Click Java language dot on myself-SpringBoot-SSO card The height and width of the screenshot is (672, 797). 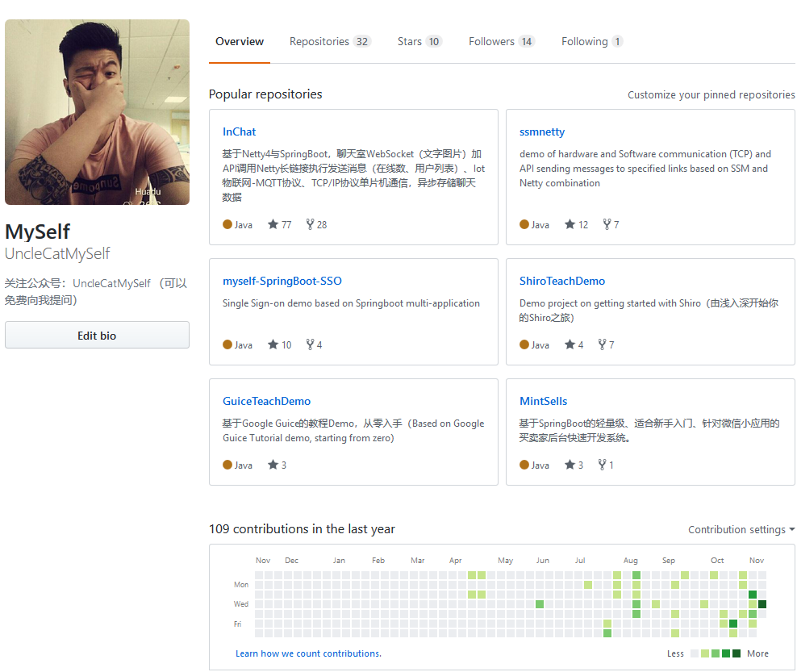[227, 344]
